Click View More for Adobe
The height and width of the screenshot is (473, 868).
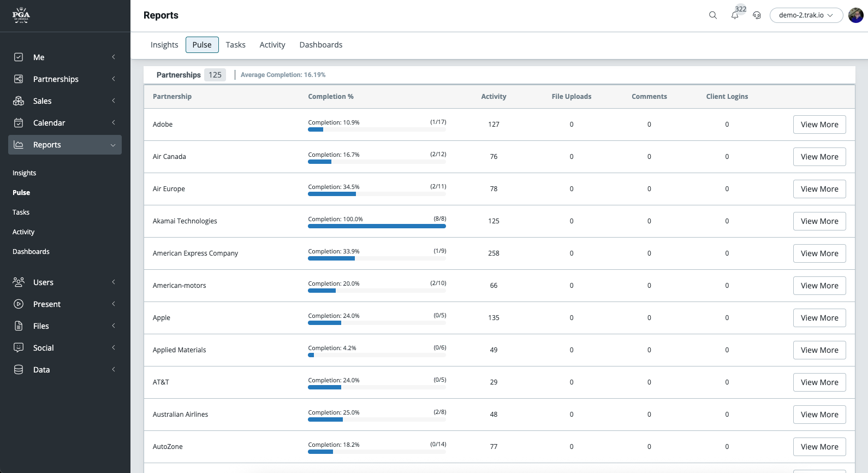(819, 125)
